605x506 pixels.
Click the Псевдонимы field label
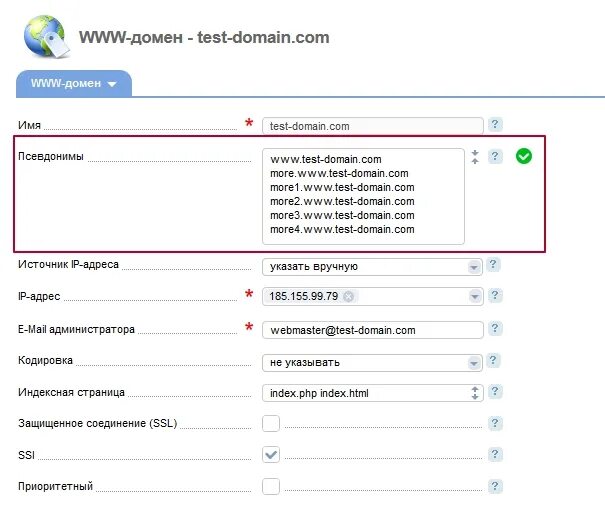(51, 156)
